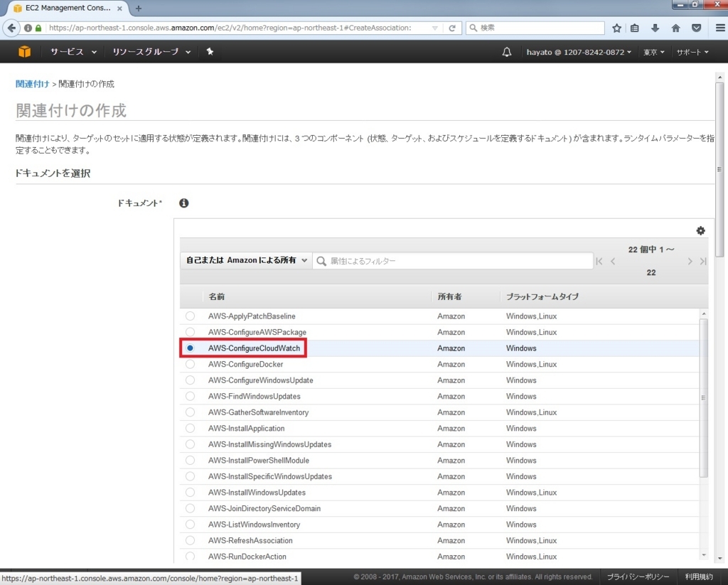Sort by プラットフォームタイプ column header

click(542, 296)
